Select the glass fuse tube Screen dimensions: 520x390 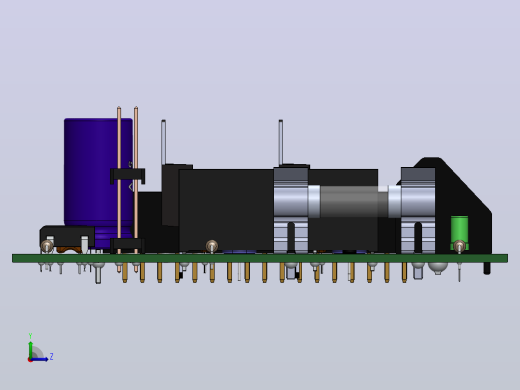pyautogui.click(x=354, y=201)
